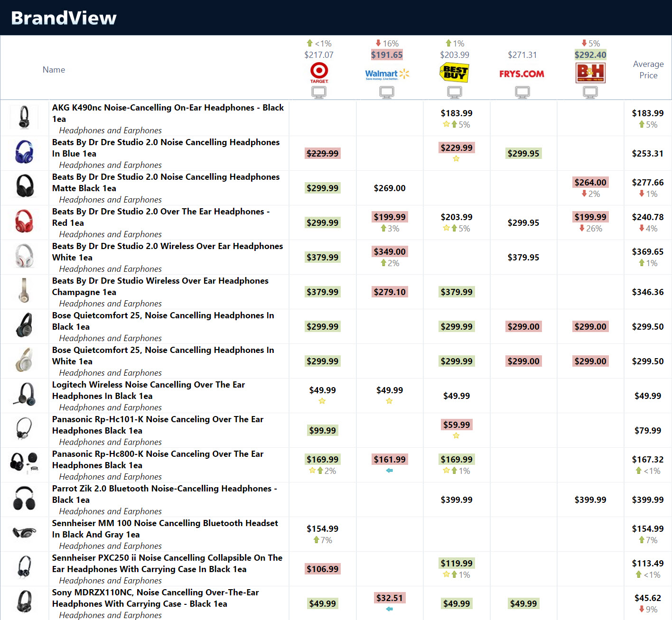Click star under Beats Blue Best Buy price

pyautogui.click(x=456, y=159)
